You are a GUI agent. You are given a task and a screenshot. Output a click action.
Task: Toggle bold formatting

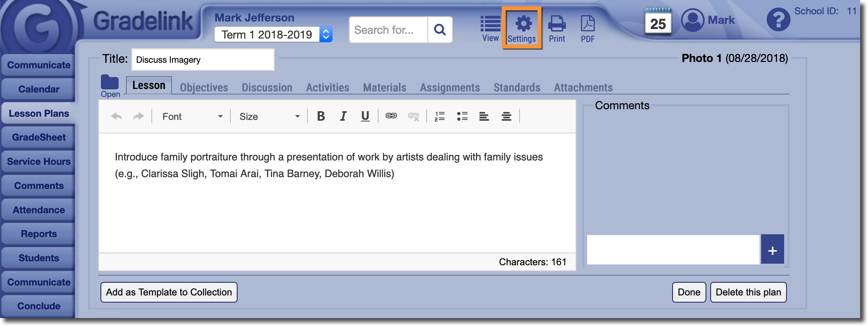pyautogui.click(x=321, y=116)
